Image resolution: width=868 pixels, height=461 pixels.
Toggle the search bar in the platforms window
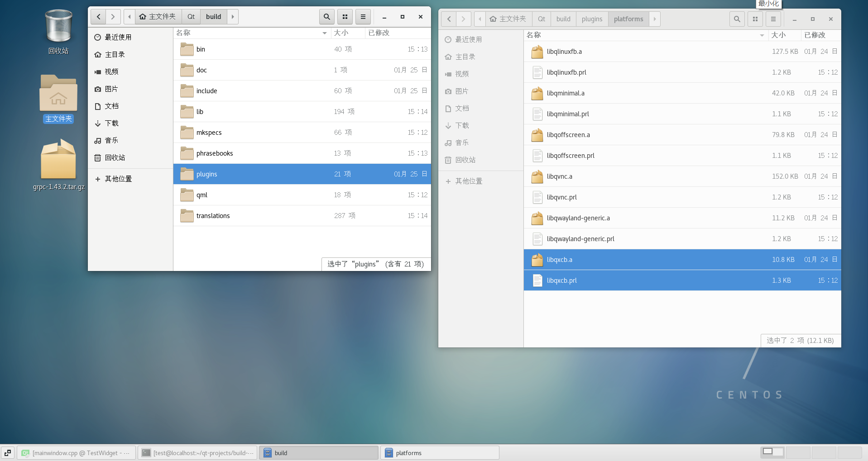pyautogui.click(x=737, y=19)
